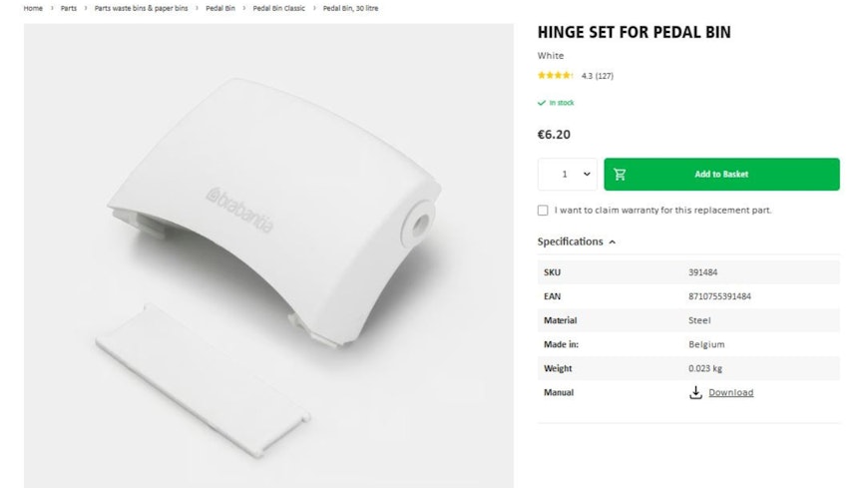Viewport: 868px width, 488px height.
Task: Select the Pedal Bin, 30 litre breadcrumb
Action: point(350,8)
